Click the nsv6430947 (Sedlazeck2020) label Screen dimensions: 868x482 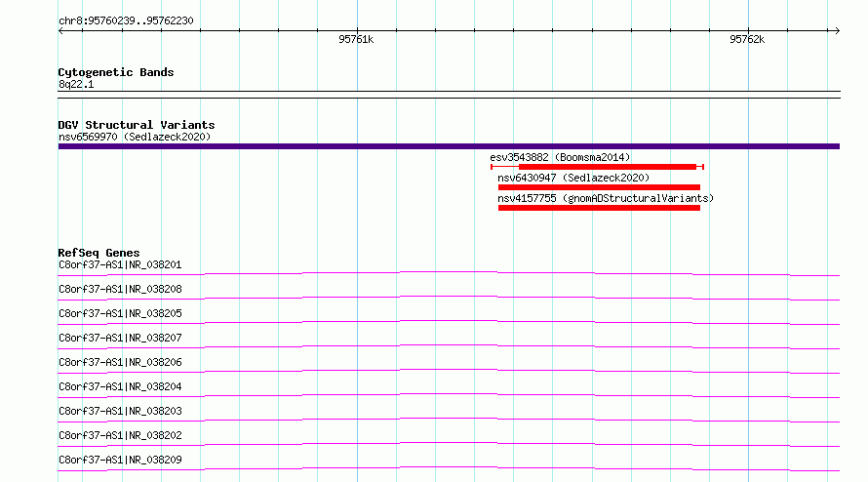[573, 178]
